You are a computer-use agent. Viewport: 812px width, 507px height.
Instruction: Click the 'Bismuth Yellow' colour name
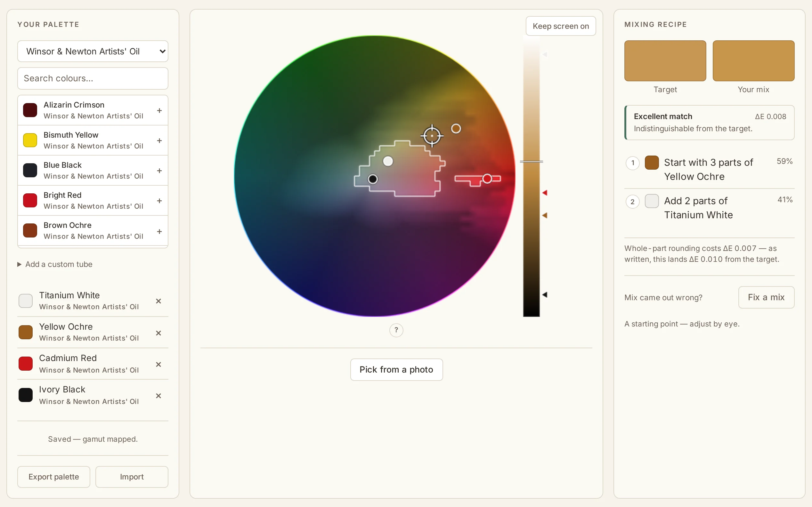(x=71, y=135)
